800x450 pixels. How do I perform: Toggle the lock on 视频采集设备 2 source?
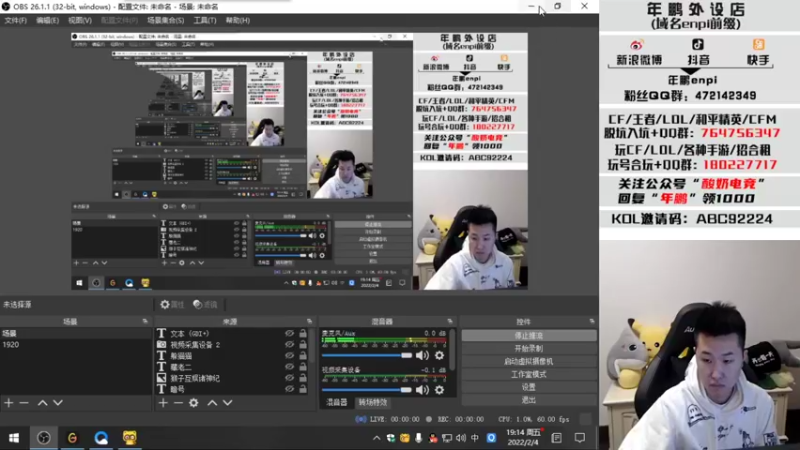pos(303,344)
